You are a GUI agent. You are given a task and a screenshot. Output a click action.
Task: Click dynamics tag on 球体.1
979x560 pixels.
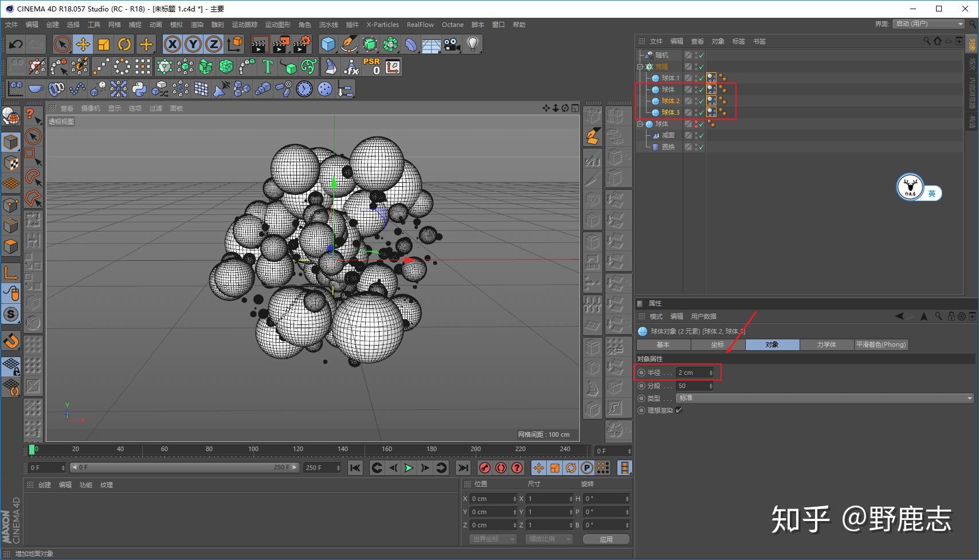711,78
